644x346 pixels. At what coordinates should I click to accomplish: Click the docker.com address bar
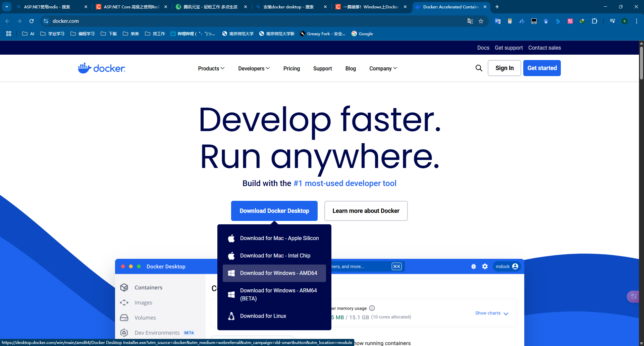[235, 21]
